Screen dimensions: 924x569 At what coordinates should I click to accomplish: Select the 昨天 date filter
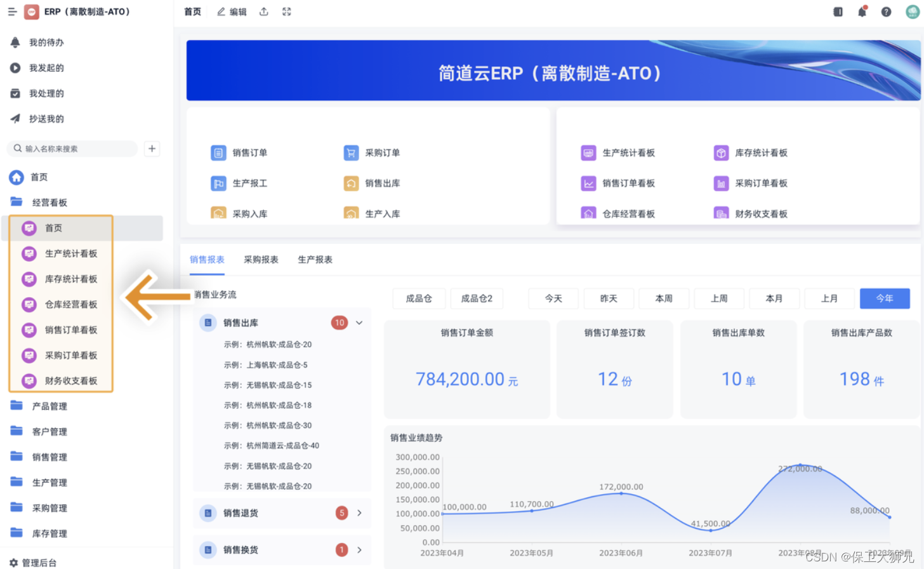[x=609, y=298]
